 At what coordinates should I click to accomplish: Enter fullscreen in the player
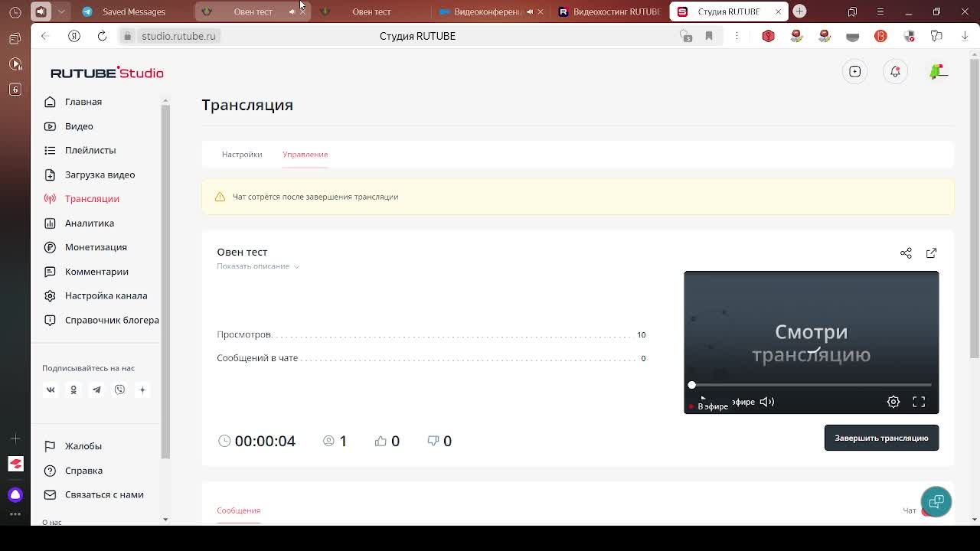pos(919,402)
